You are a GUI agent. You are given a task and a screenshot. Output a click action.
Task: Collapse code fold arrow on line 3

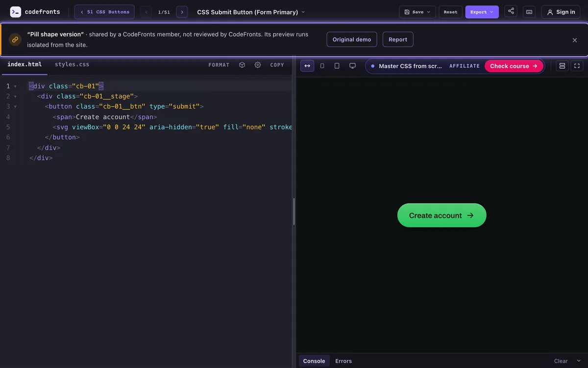pyautogui.click(x=15, y=106)
